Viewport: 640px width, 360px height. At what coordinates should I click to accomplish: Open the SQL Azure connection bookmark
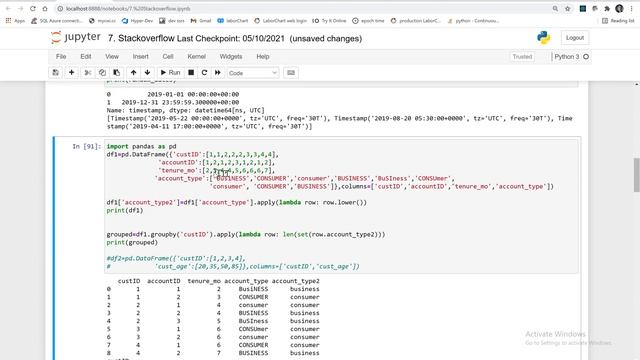(x=57, y=20)
